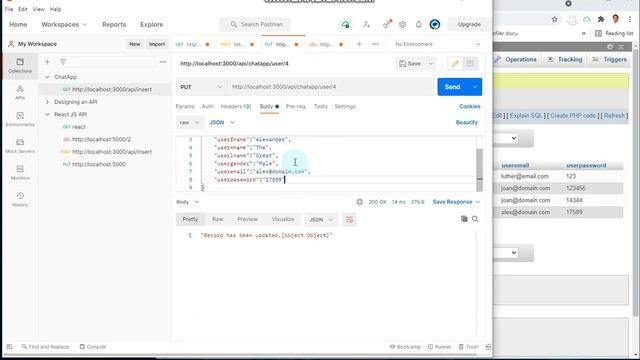Open the tab options three-dot menu
The width and height of the screenshot is (640, 360).
375,44
